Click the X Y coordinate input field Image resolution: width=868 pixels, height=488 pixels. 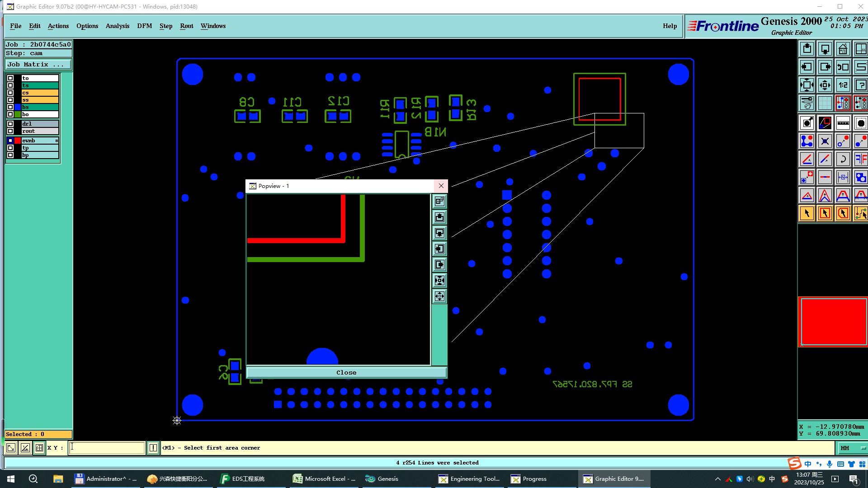(x=107, y=448)
